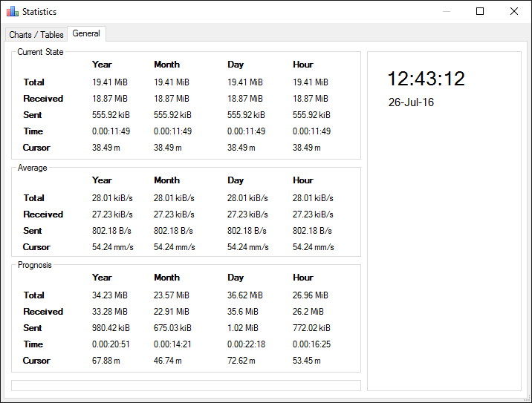Click the 980.42 kiB sent value

pyautogui.click(x=111, y=328)
